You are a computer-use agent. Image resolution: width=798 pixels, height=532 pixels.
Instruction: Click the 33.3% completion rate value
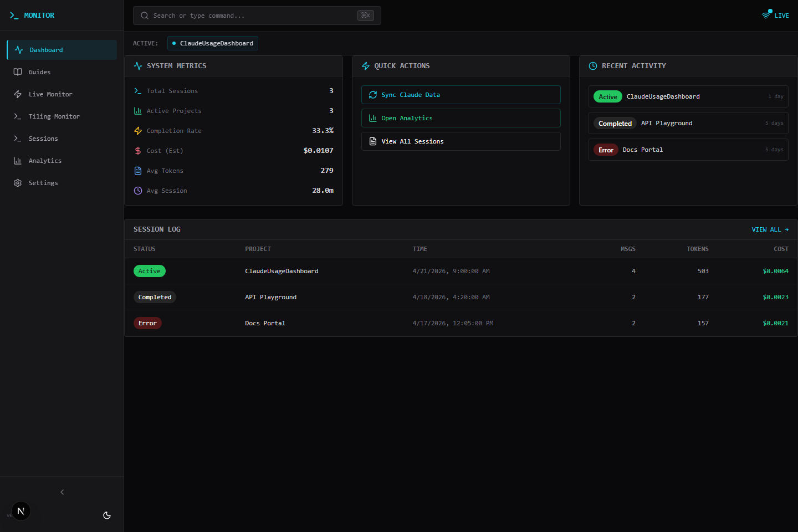323,131
